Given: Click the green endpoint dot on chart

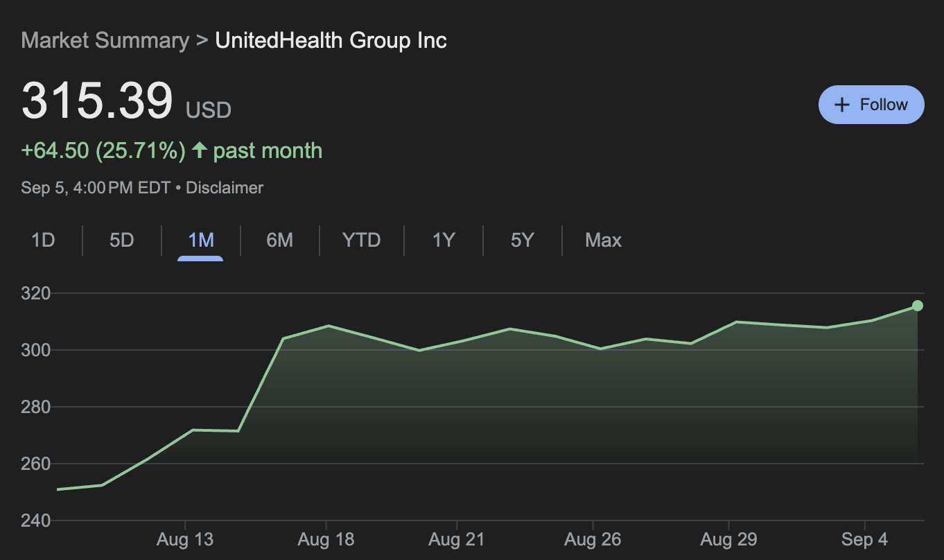Looking at the screenshot, I should tap(918, 306).
